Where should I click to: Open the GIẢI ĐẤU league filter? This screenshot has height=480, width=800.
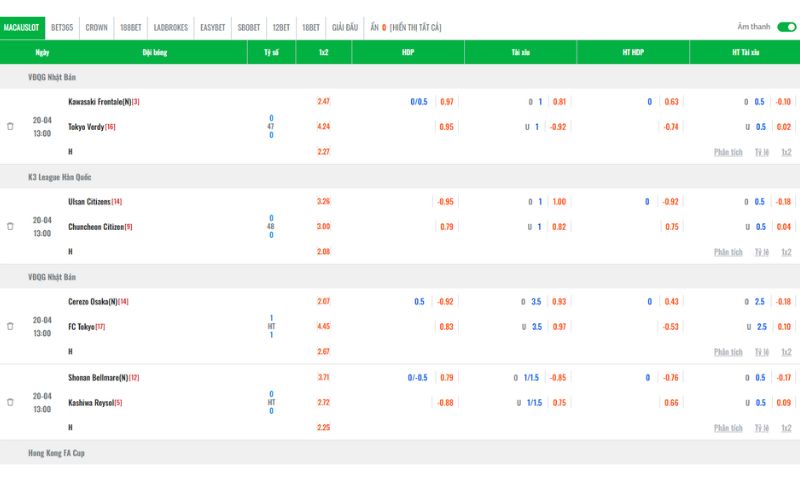pyautogui.click(x=345, y=28)
